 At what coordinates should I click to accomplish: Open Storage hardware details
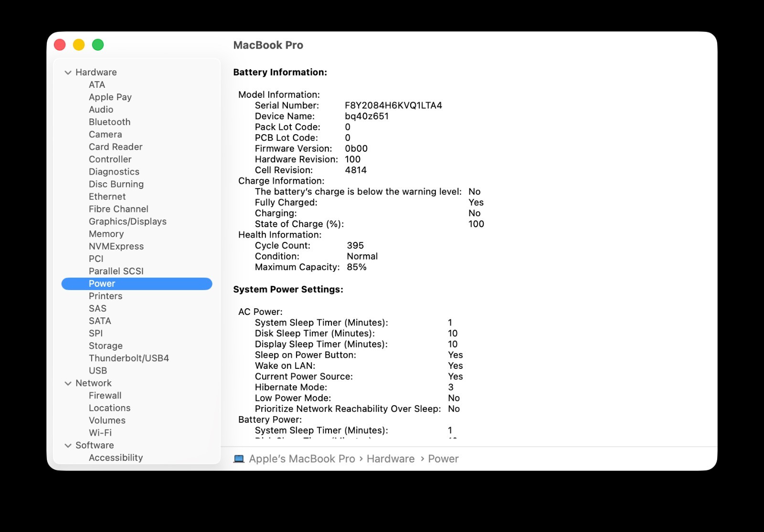coord(106,345)
